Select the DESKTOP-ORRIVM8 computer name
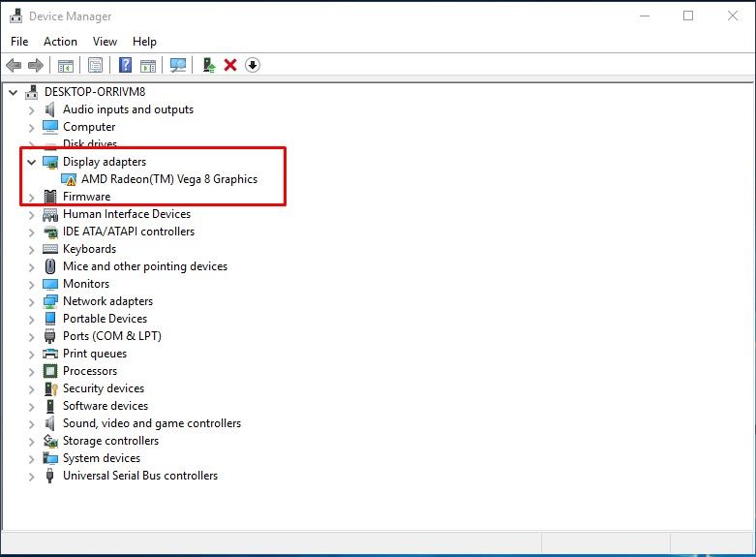 (x=95, y=92)
